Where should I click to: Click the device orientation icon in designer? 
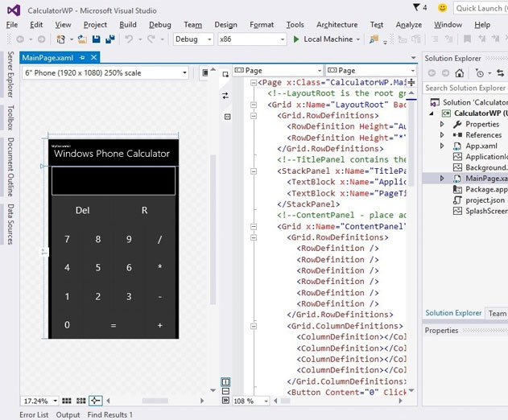(x=204, y=72)
